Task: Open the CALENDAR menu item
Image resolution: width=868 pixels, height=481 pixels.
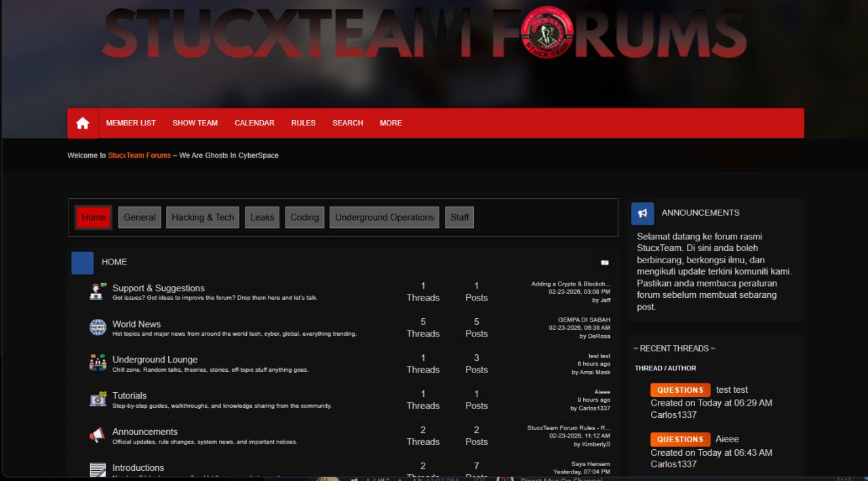Action: [x=254, y=123]
